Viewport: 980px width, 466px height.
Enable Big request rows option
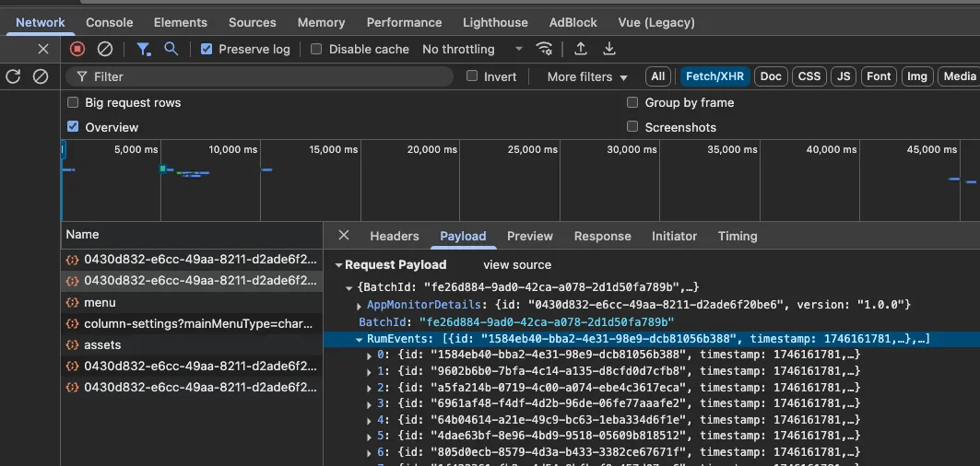(73, 102)
